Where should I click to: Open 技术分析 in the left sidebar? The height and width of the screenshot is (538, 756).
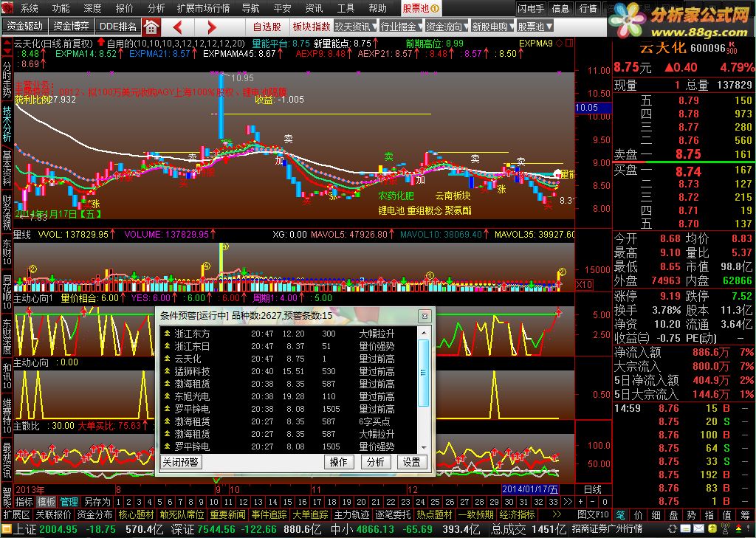(x=7, y=124)
